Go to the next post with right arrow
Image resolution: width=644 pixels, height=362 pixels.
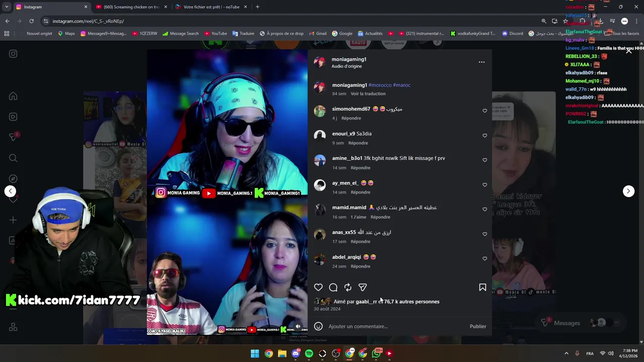coord(628,191)
